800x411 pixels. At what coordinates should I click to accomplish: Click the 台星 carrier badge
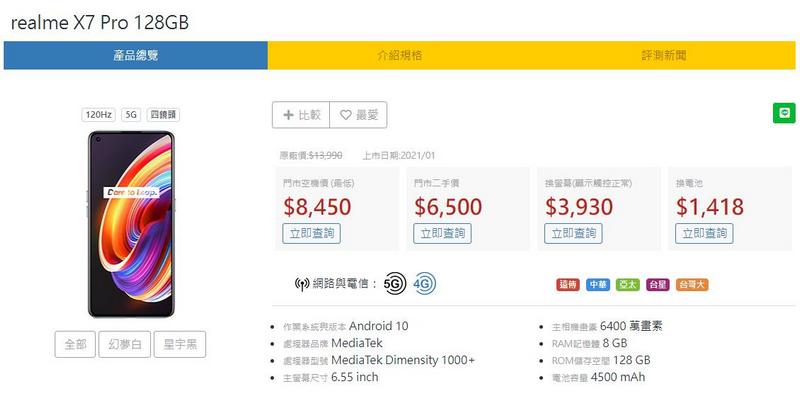[x=658, y=285]
